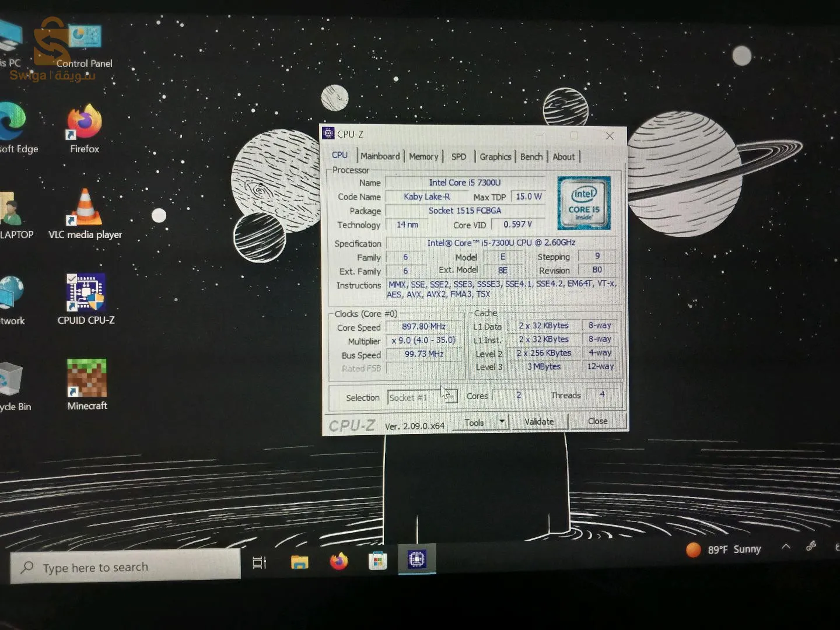
Task: Select the CPU-Z window in the taskbar
Action: point(416,559)
